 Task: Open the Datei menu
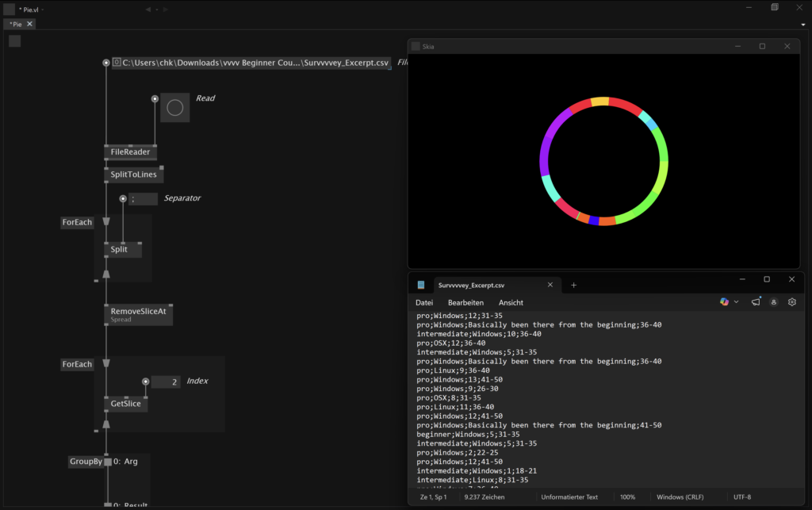point(424,303)
